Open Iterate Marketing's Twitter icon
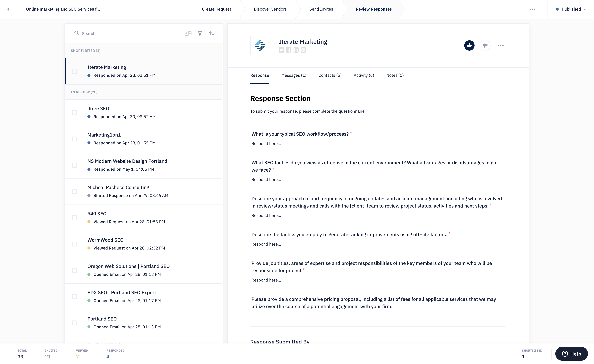This screenshot has width=594, height=364. [281, 50]
